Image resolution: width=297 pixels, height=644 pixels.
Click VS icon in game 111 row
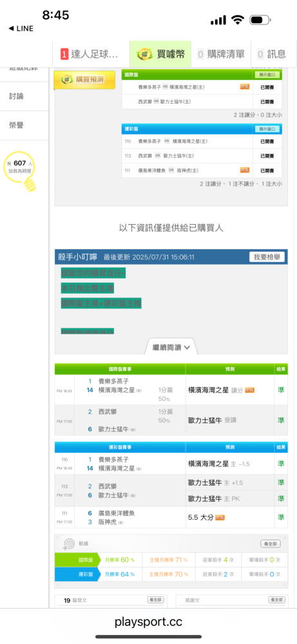[x=171, y=169]
